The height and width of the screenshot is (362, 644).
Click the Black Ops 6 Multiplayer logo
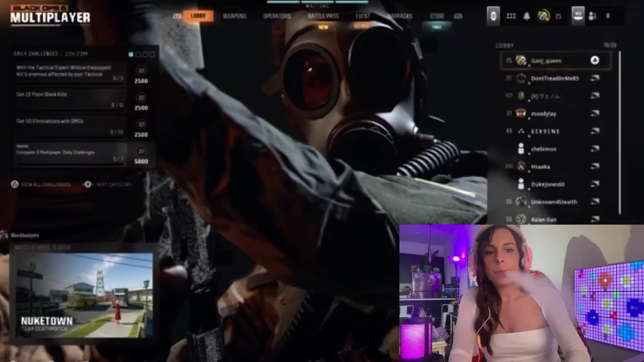pyautogui.click(x=50, y=14)
